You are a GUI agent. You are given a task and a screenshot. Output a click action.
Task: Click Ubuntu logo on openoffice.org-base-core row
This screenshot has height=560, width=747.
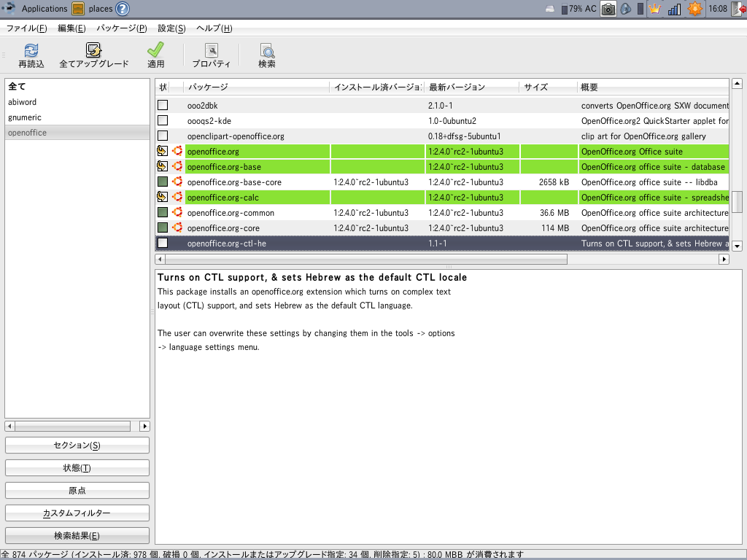coord(177,182)
